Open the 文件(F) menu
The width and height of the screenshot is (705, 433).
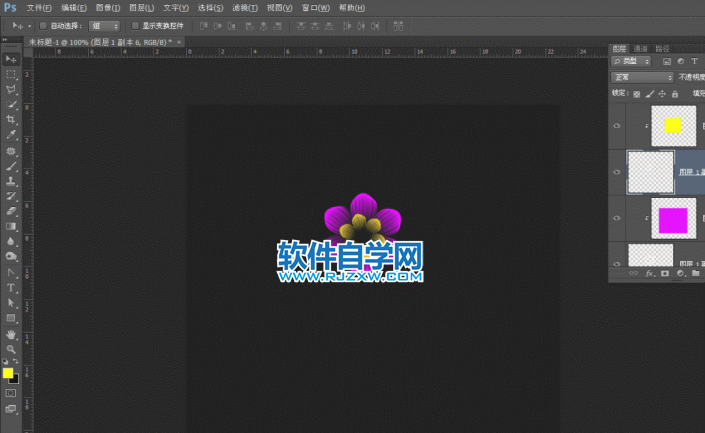click(39, 8)
